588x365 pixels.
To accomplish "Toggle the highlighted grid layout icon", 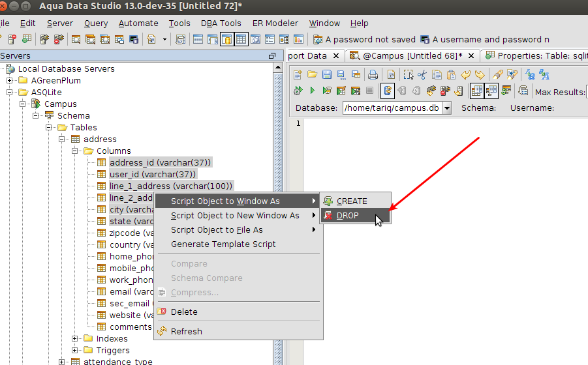I will (x=241, y=39).
